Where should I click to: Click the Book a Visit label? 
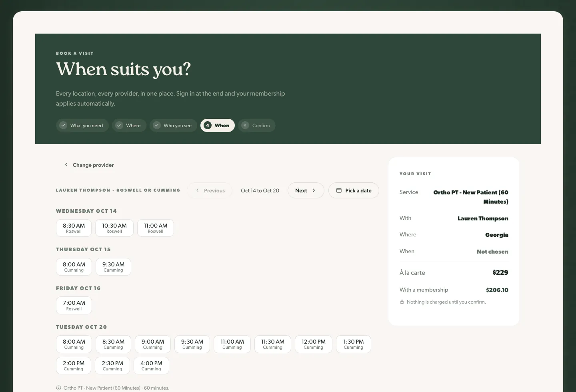point(75,53)
